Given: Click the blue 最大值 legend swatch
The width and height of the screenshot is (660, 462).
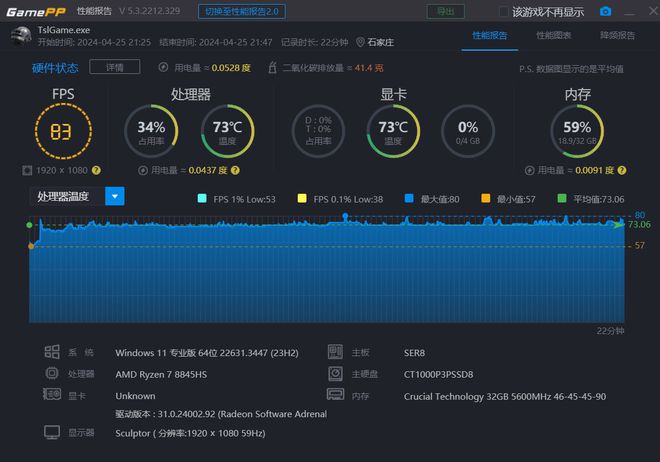Looking at the screenshot, I should pos(409,198).
